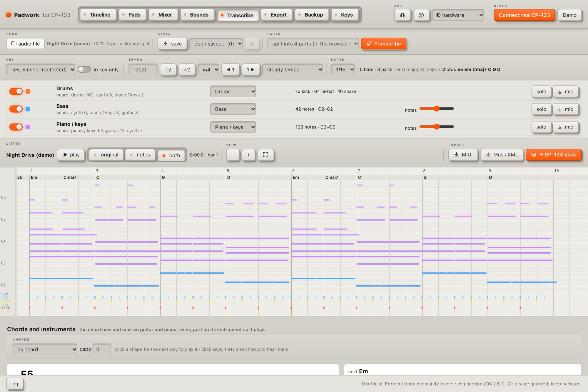Screen dimensions: 588x392
Task: Download Drums .mid file
Action: pos(566,91)
